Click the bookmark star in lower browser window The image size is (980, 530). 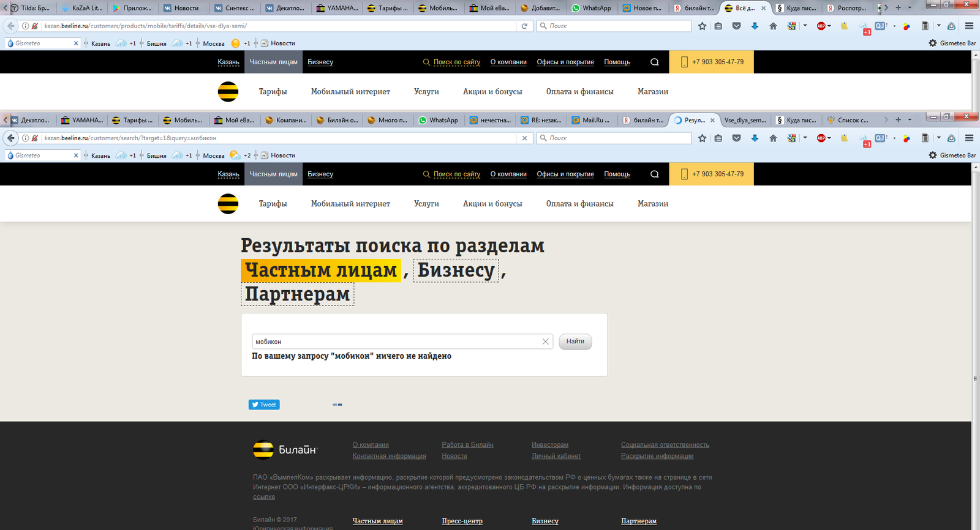(703, 138)
